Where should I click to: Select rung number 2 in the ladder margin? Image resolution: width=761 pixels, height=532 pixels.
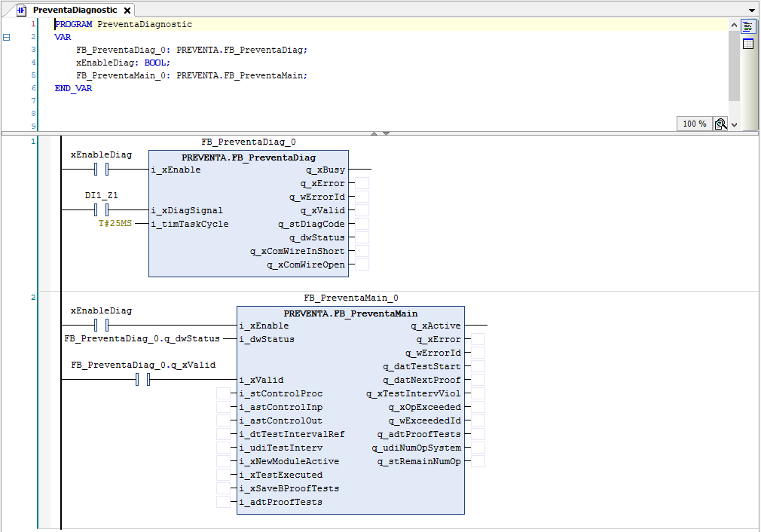coord(33,297)
